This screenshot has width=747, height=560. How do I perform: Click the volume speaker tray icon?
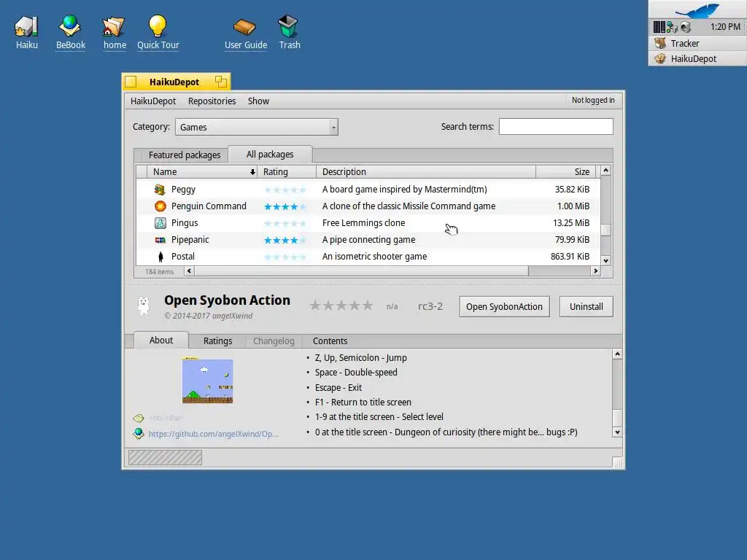coord(685,27)
